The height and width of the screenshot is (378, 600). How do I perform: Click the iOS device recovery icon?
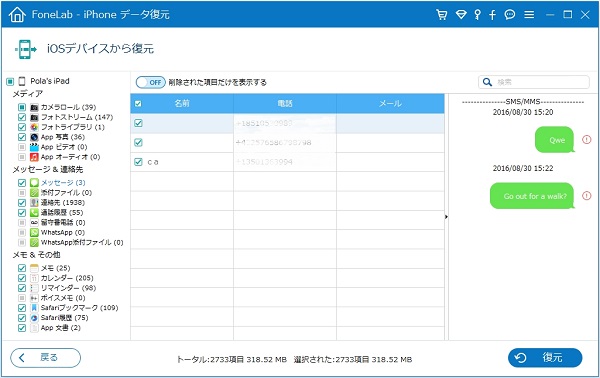pyautogui.click(x=26, y=49)
